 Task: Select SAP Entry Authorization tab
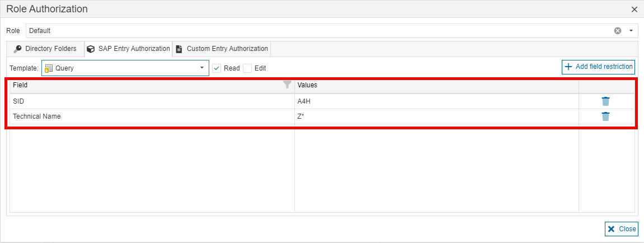click(x=129, y=49)
